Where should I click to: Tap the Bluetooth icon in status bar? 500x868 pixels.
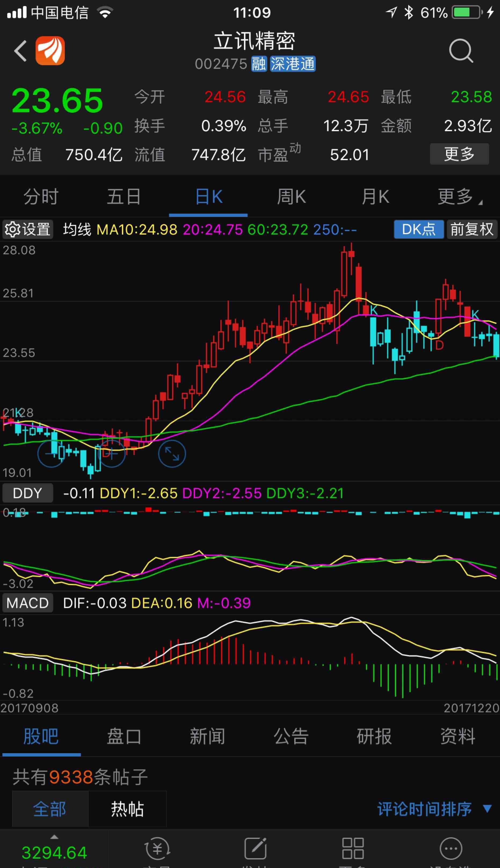pyautogui.click(x=408, y=12)
